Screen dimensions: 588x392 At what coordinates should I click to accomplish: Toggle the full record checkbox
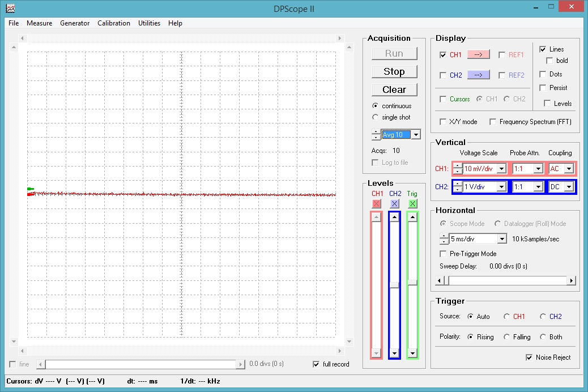[316, 364]
